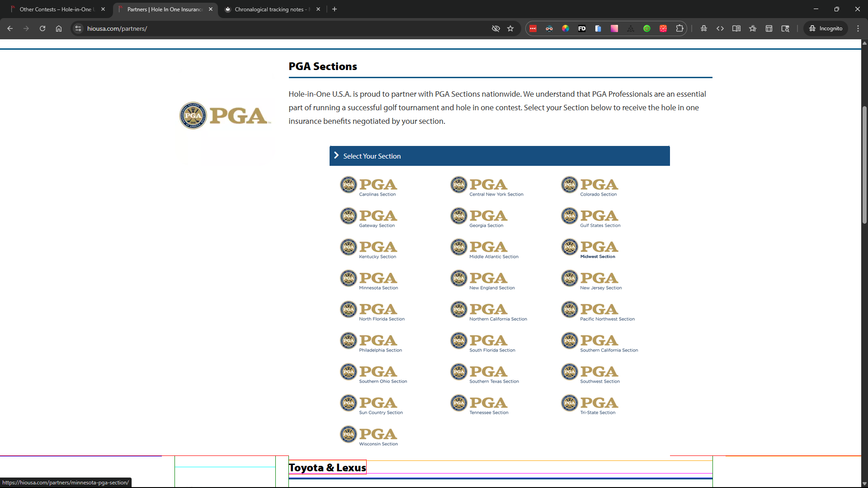Open the Colorado Section PGA logo
The width and height of the screenshot is (868, 488).
590,186
